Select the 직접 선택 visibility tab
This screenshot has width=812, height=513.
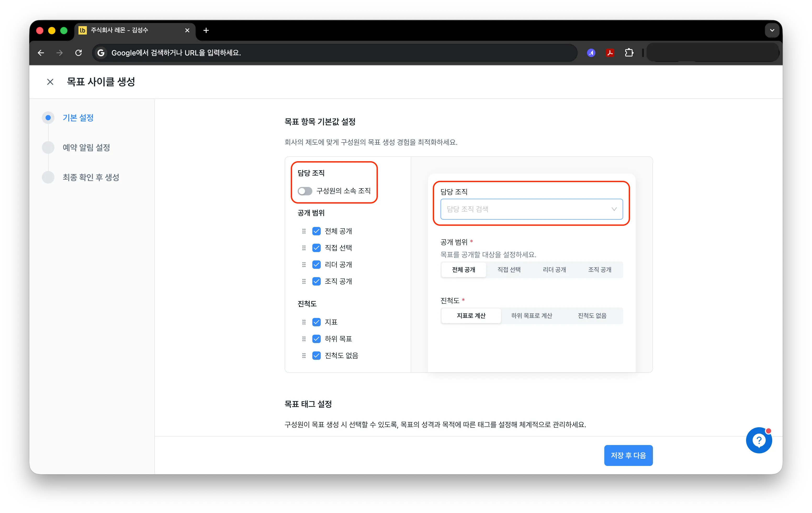509,270
